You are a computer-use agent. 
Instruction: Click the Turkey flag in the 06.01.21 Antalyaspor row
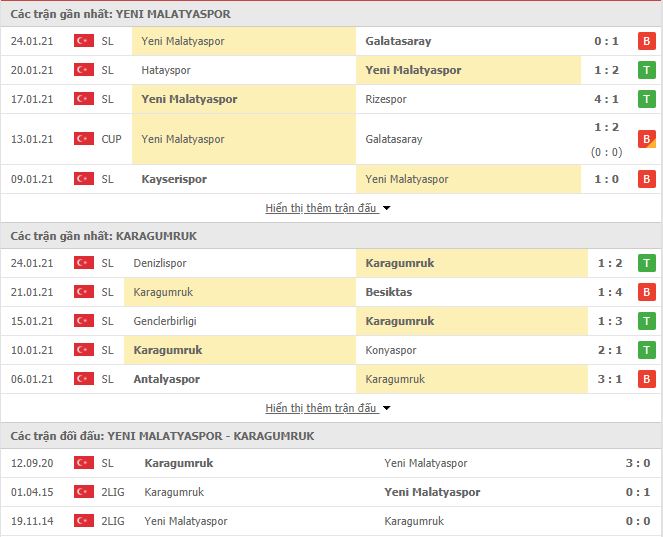coord(84,379)
